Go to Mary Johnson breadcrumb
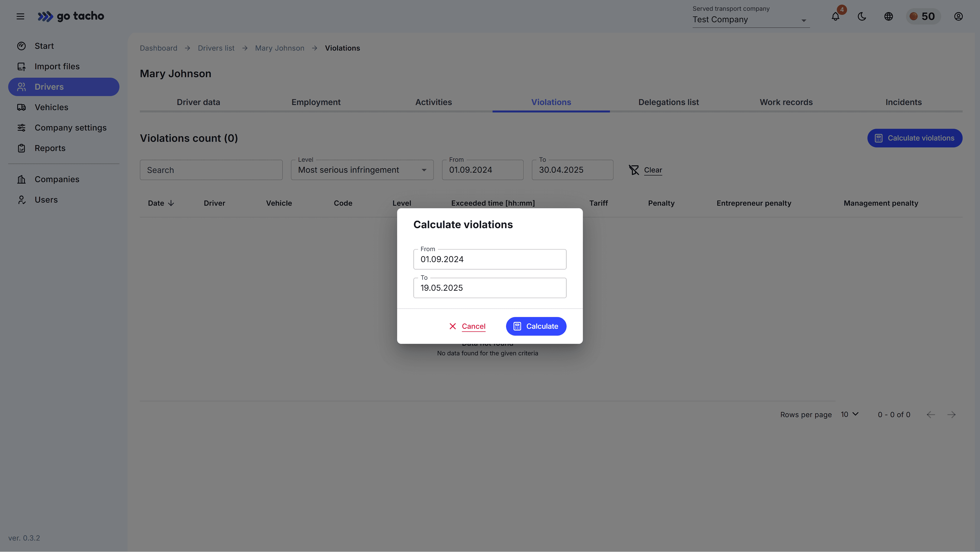This screenshot has height=552, width=980. (x=280, y=48)
